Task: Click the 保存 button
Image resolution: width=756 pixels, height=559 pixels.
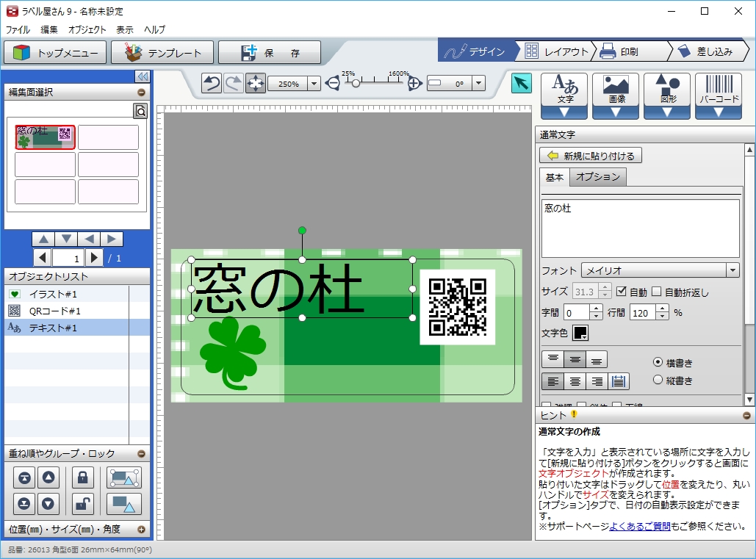Action: tap(270, 53)
